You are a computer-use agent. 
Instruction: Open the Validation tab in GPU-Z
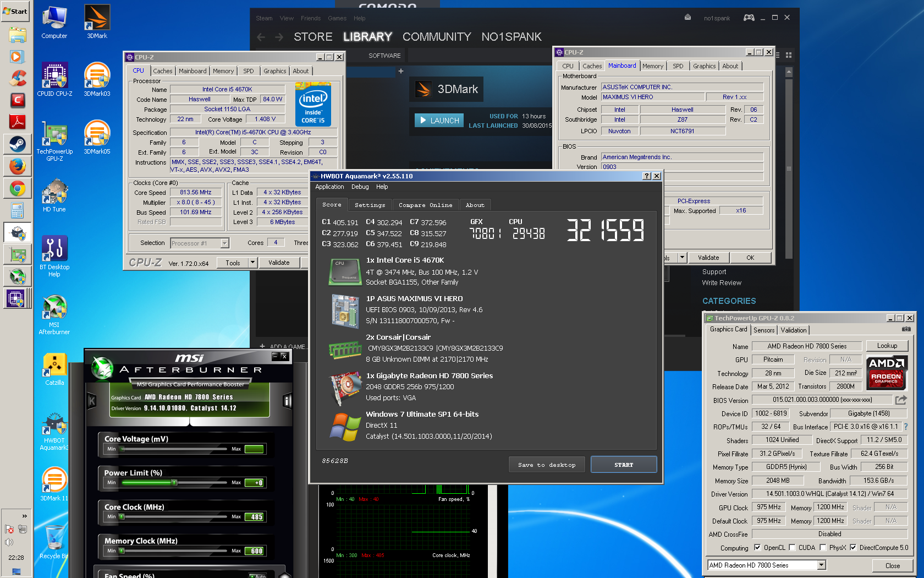click(x=794, y=330)
